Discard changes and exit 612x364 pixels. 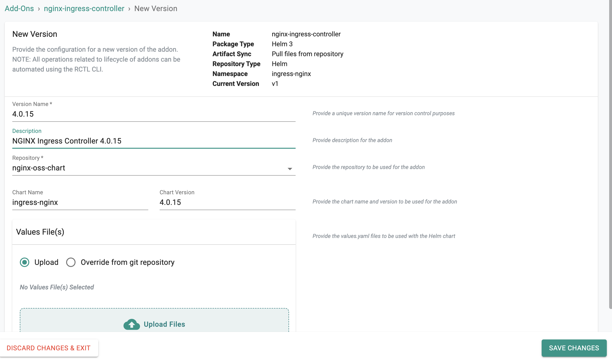49,348
